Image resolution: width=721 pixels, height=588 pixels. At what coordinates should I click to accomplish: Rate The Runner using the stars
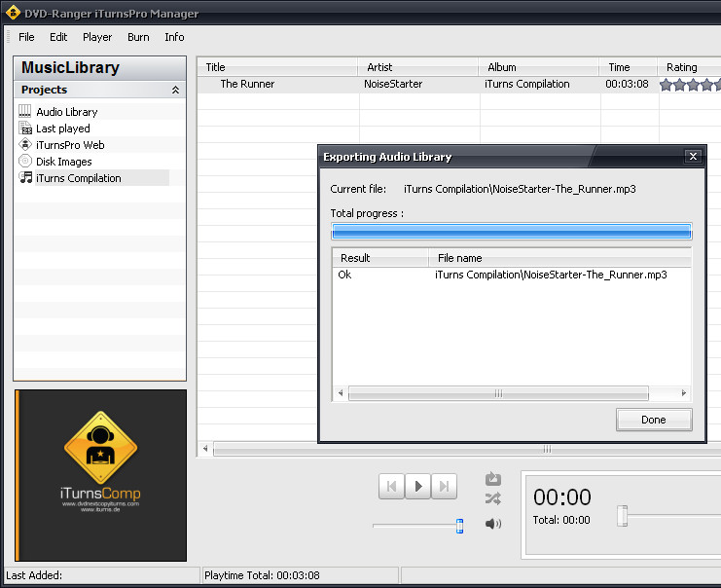690,85
